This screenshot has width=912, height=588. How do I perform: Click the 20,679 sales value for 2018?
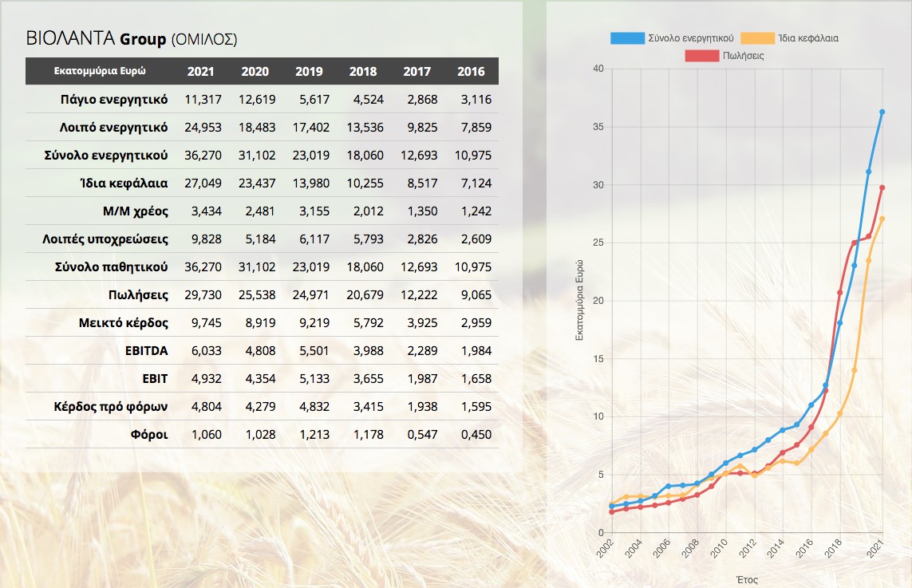[365, 295]
